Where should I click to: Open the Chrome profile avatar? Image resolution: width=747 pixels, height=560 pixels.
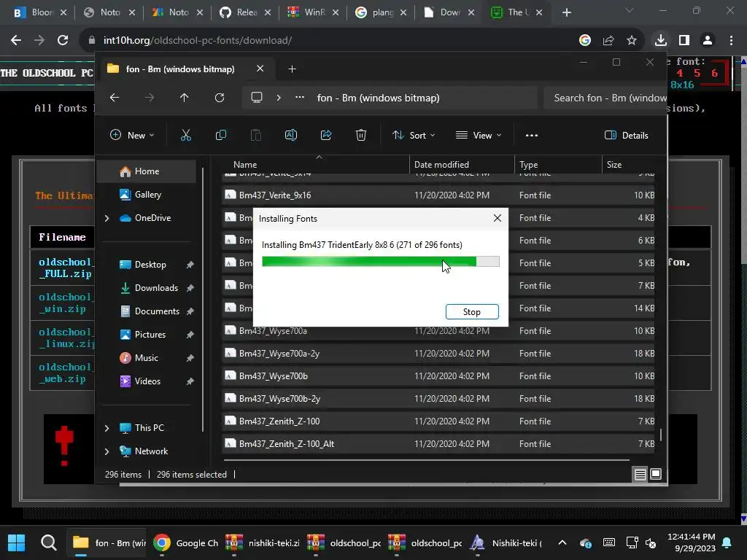(x=708, y=41)
